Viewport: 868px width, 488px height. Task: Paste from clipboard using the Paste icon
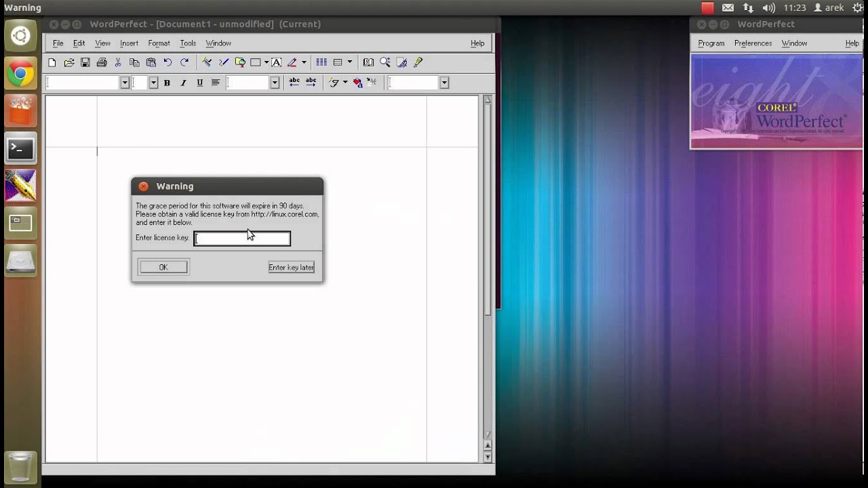pyautogui.click(x=151, y=62)
